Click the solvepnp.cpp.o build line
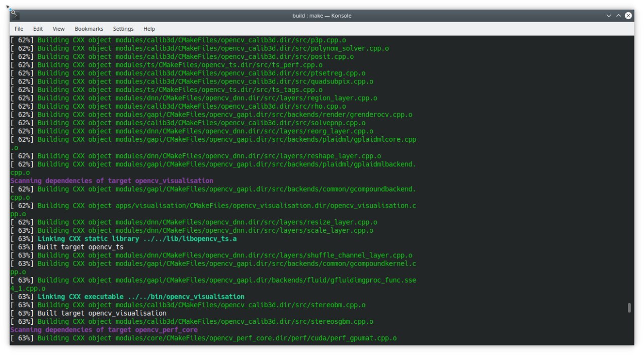Screen dimensions: 644x355 click(x=188, y=123)
